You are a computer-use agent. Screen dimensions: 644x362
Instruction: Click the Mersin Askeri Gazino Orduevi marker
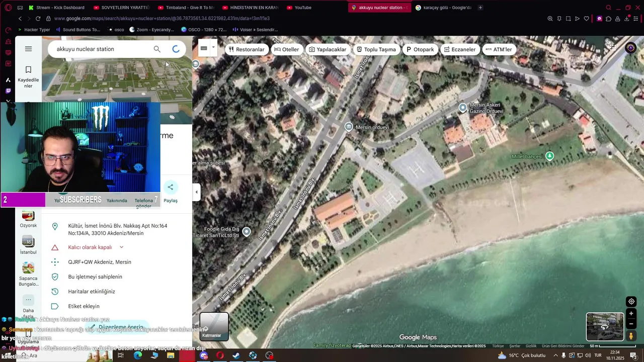pyautogui.click(x=463, y=107)
